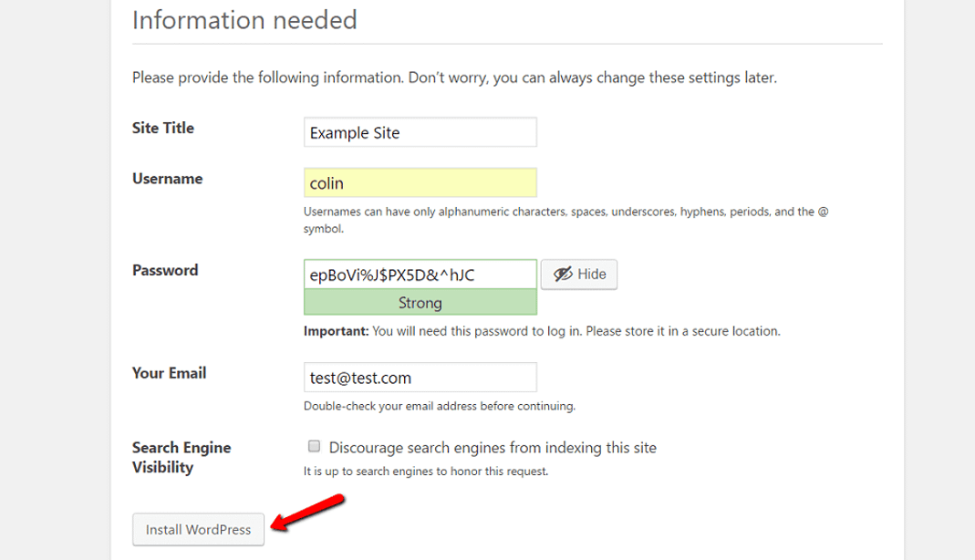The width and height of the screenshot is (975, 560).
Task: Hide the password using the Hide button
Action: (579, 275)
